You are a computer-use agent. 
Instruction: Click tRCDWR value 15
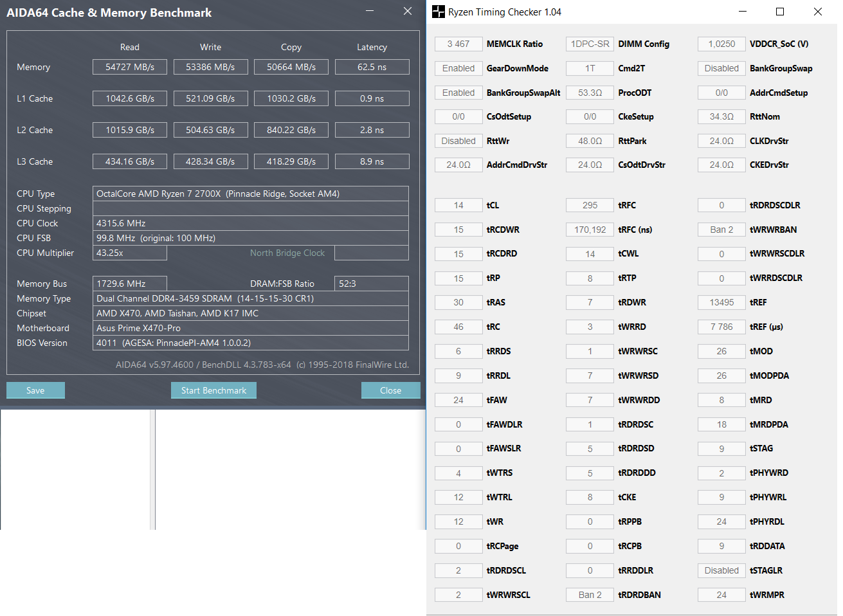pyautogui.click(x=458, y=230)
